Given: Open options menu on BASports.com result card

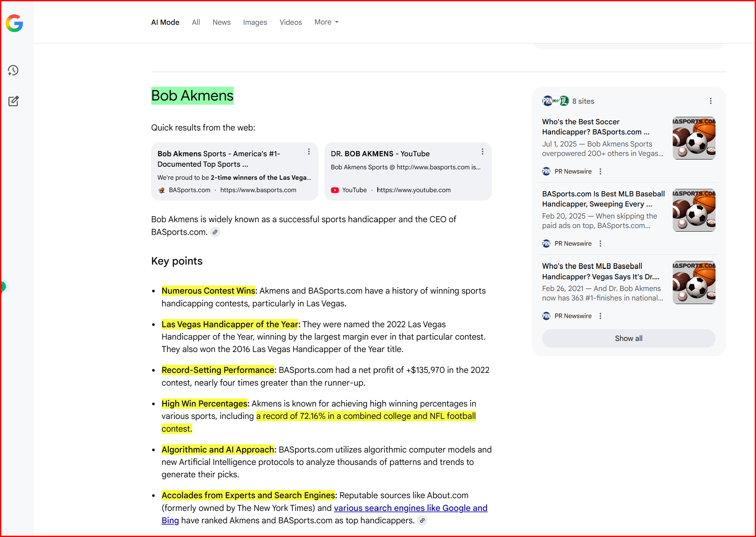Looking at the screenshot, I should pyautogui.click(x=309, y=152).
